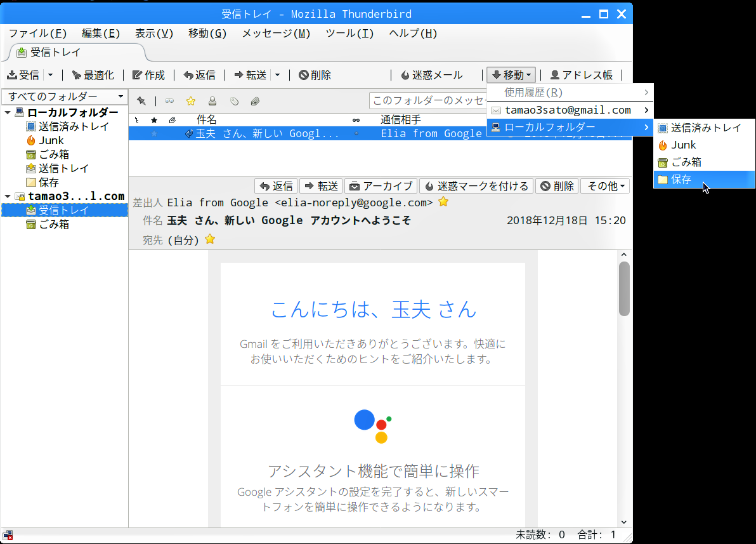Click the Get Messages (受信) toolbar button
This screenshot has height=544, width=756.
23,75
